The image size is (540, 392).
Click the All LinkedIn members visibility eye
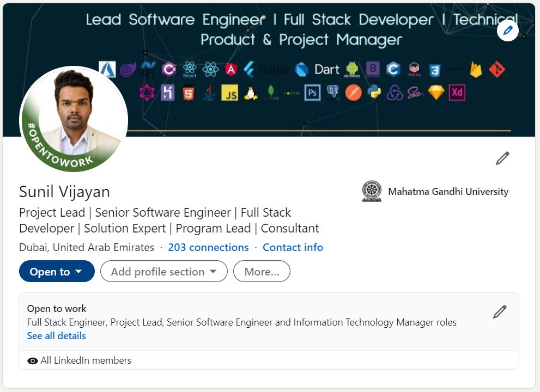pos(32,360)
